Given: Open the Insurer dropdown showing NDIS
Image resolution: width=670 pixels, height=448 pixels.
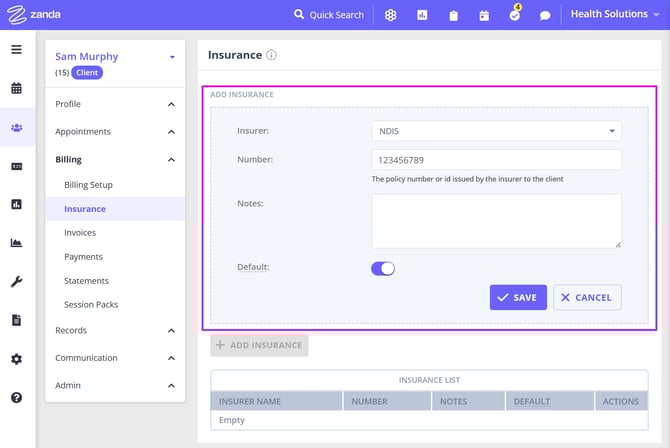Looking at the screenshot, I should (496, 131).
